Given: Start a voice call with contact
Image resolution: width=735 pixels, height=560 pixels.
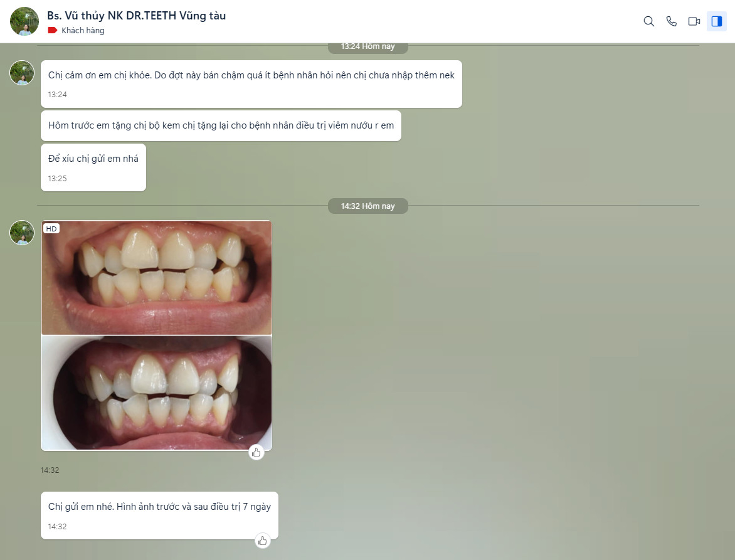Looking at the screenshot, I should 671,21.
